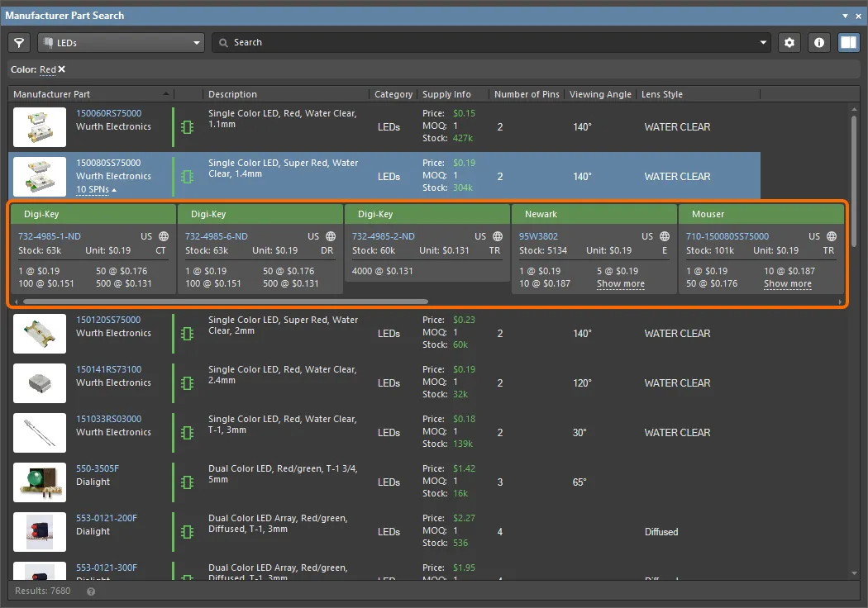This screenshot has width=868, height=608.
Task: Open Newark SPN 95W3802 link
Action: pyautogui.click(x=539, y=237)
